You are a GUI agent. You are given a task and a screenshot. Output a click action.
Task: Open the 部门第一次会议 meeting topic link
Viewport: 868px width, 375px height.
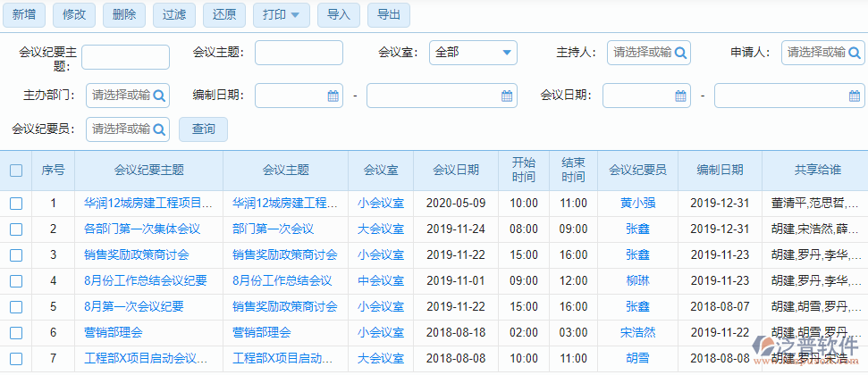click(273, 229)
